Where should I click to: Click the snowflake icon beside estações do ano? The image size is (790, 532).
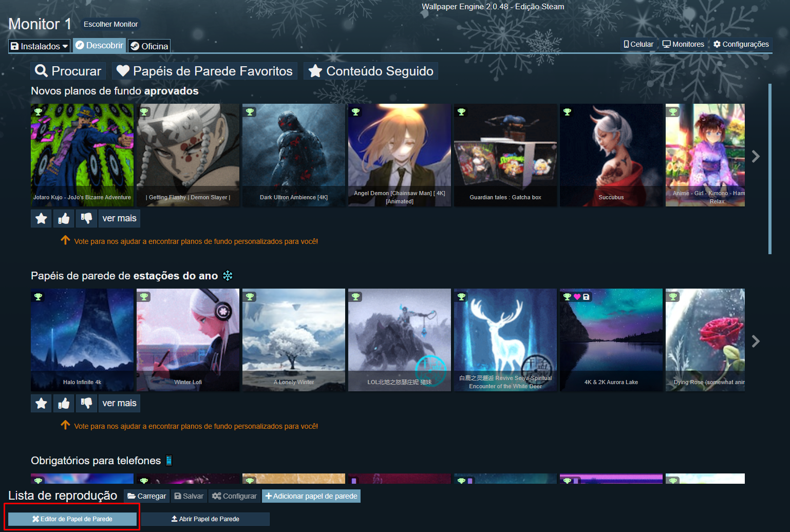click(228, 276)
